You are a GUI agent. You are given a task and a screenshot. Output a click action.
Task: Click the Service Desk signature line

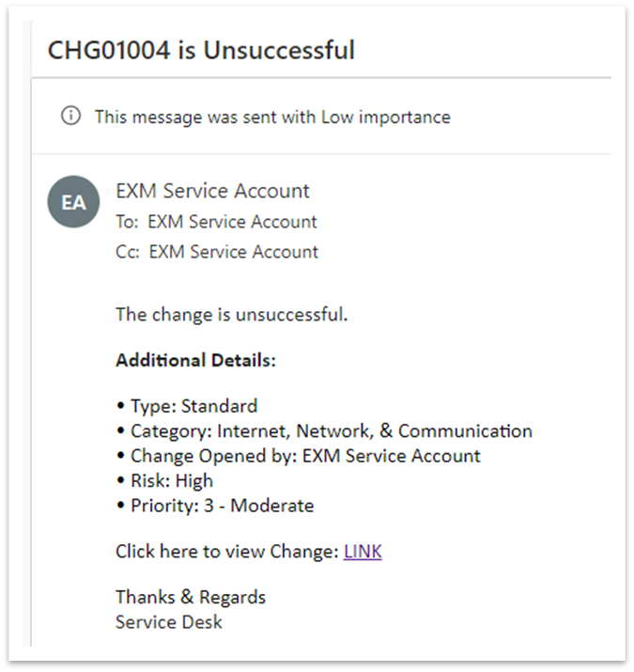pyautogui.click(x=169, y=622)
